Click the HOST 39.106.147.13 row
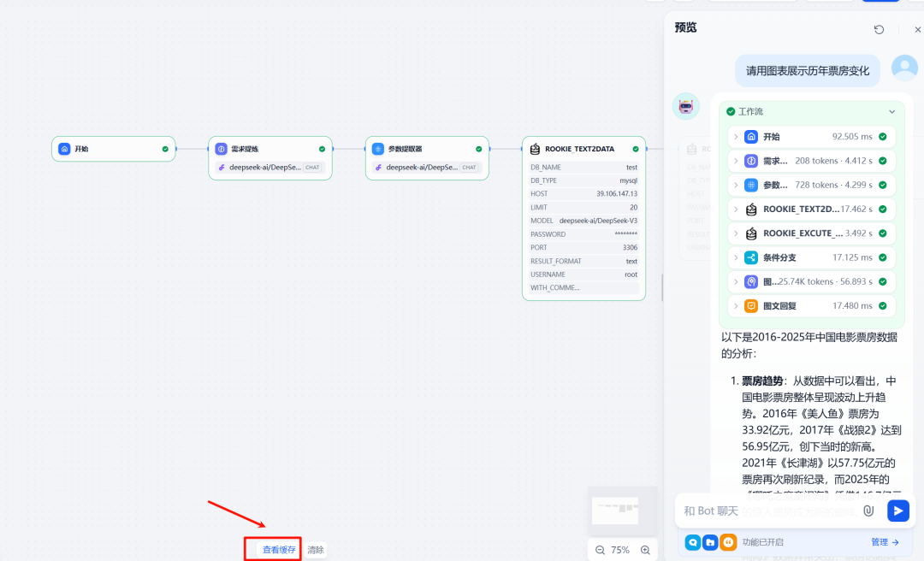Viewport: 924px width, 561px height. (584, 194)
